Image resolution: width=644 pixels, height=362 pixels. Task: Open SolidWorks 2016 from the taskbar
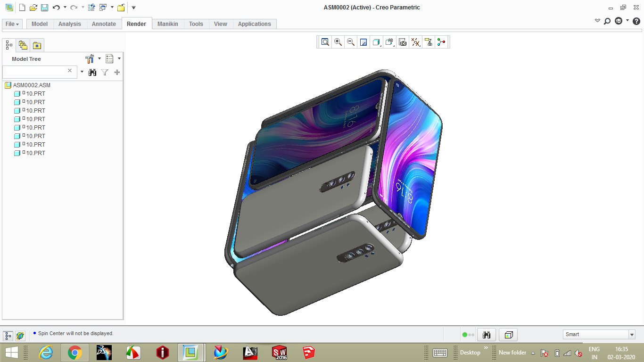[x=280, y=352]
